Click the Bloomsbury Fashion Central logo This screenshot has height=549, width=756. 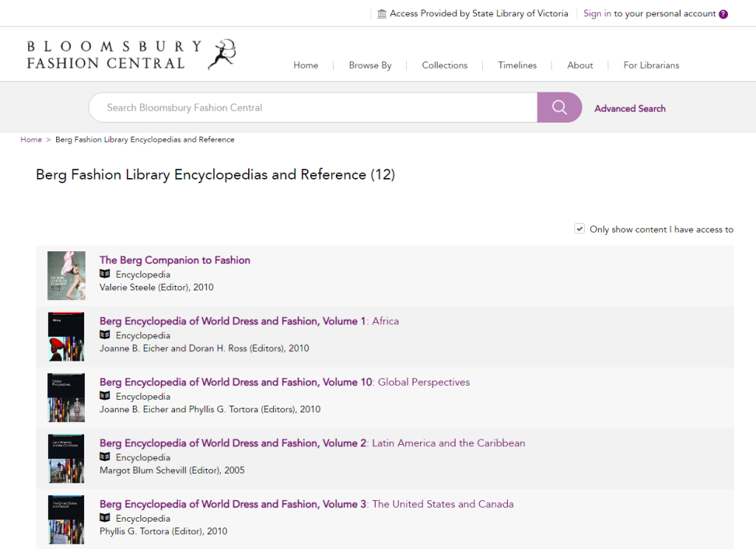pyautogui.click(x=131, y=55)
